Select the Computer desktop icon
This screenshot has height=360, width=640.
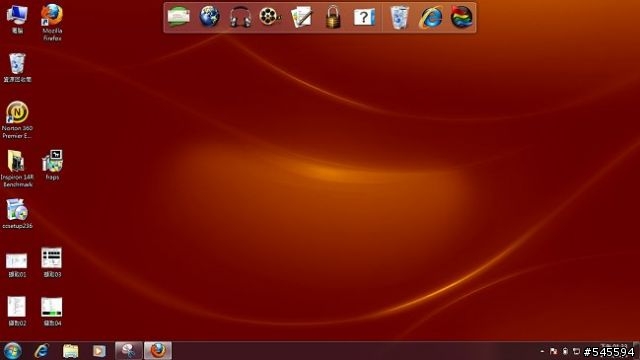17,19
